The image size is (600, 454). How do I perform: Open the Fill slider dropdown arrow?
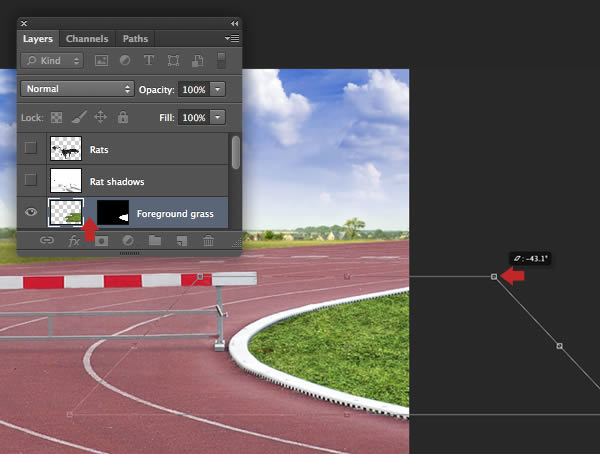point(217,118)
